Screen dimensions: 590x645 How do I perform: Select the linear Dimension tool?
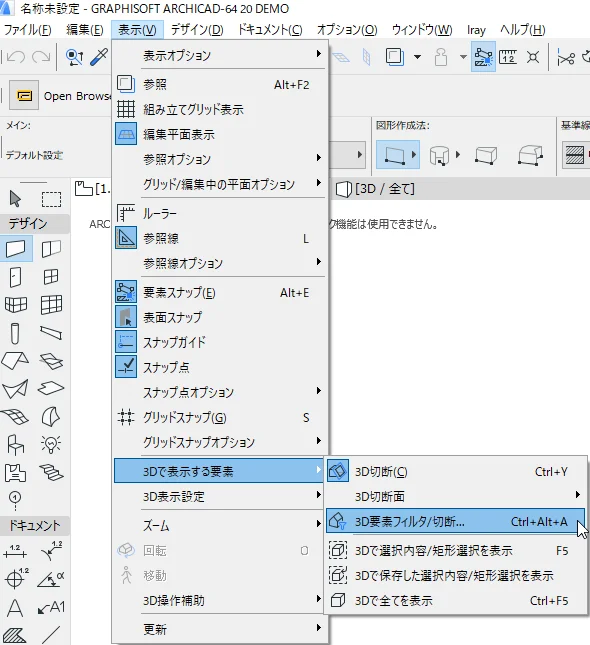point(15,551)
